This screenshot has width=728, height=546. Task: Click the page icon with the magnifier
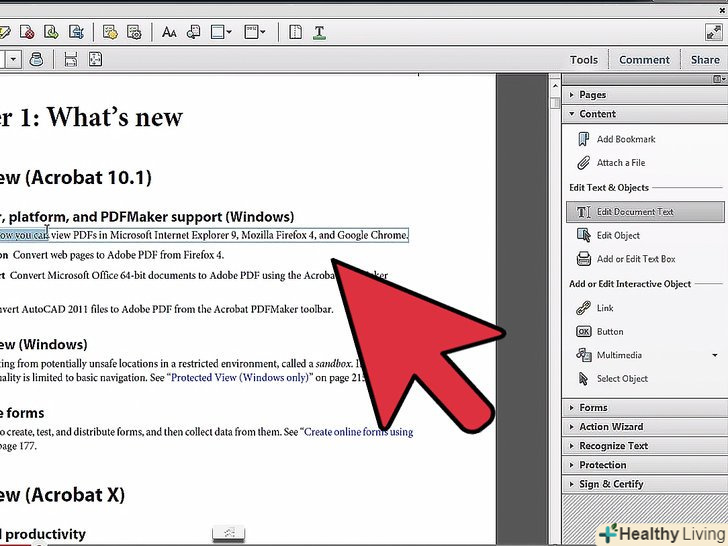(193, 32)
